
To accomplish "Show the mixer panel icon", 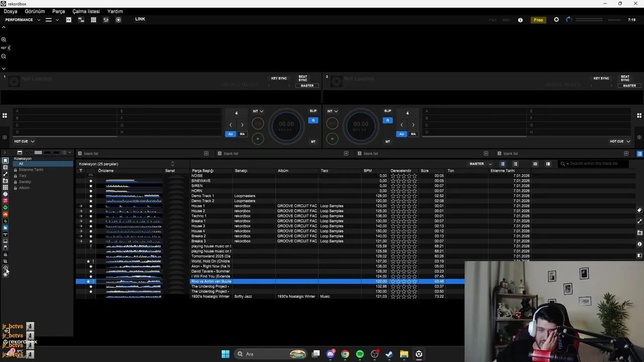I will click(106, 20).
